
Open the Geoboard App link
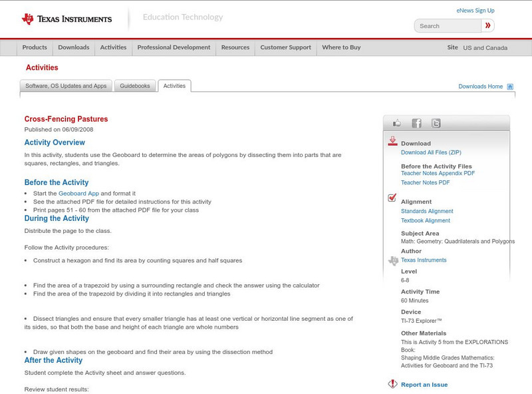(x=78, y=193)
